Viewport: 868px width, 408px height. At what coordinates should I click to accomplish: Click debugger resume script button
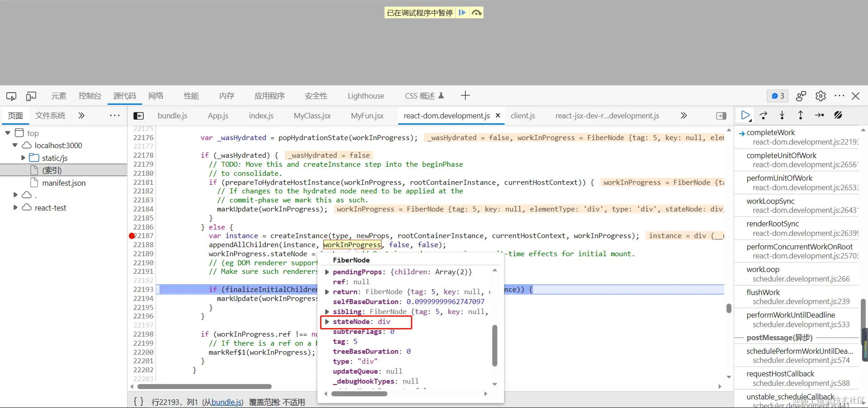(x=745, y=116)
